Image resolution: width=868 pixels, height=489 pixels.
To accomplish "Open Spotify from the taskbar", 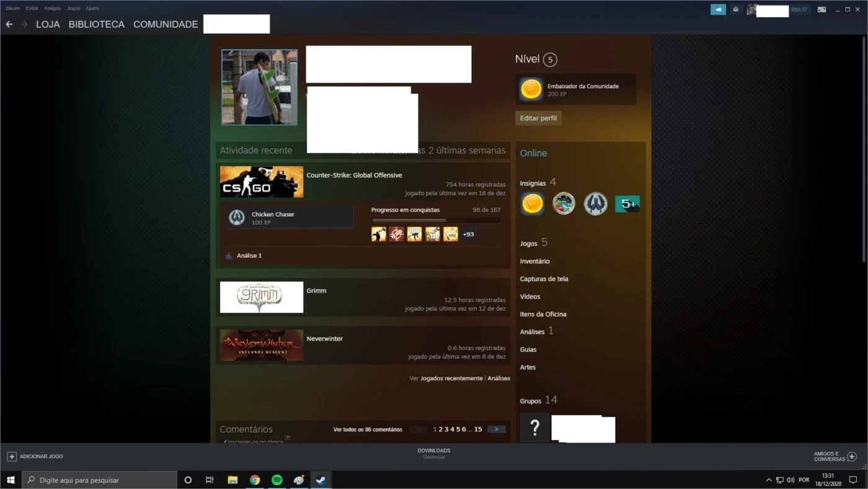I will point(277,480).
